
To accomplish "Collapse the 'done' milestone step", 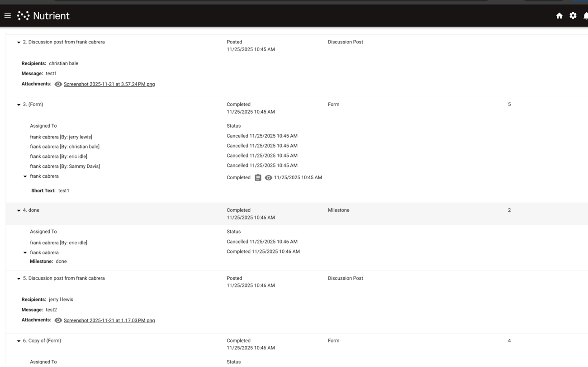I will [x=18, y=210].
